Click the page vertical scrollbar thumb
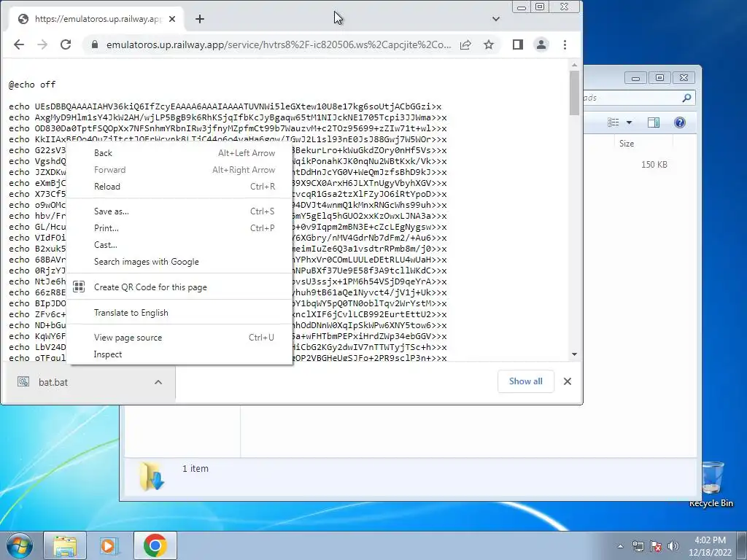The width and height of the screenshot is (747, 560). pyautogui.click(x=575, y=93)
